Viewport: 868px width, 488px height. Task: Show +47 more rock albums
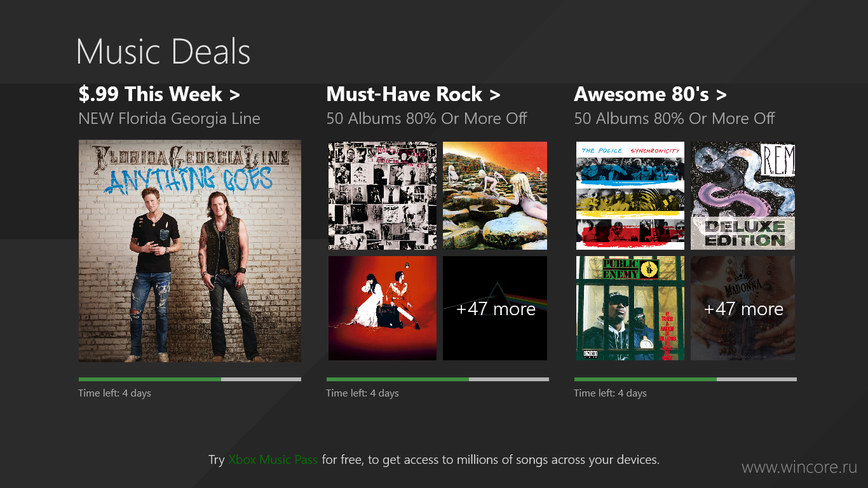(495, 308)
